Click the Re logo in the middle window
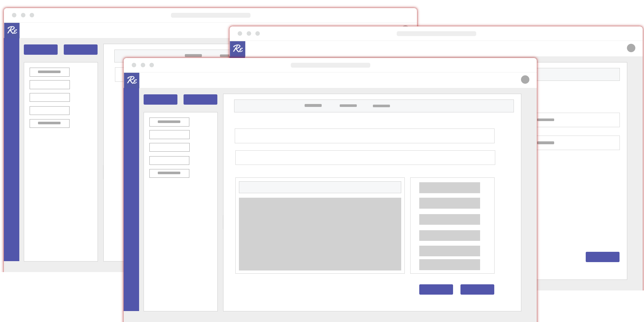Image resolution: width=644 pixels, height=322 pixels. [238, 49]
